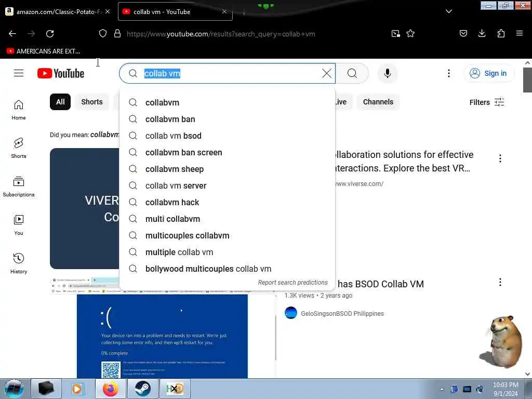Choose the suggestion "collabvm ban screen"
The image size is (532, 399).
(x=228, y=152)
